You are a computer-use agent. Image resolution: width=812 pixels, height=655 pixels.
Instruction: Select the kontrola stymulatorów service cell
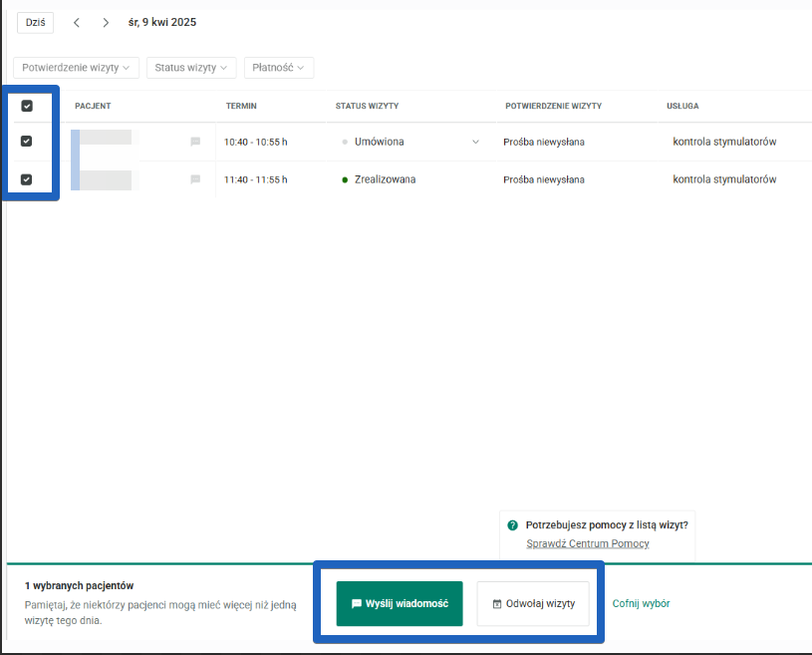tap(726, 142)
